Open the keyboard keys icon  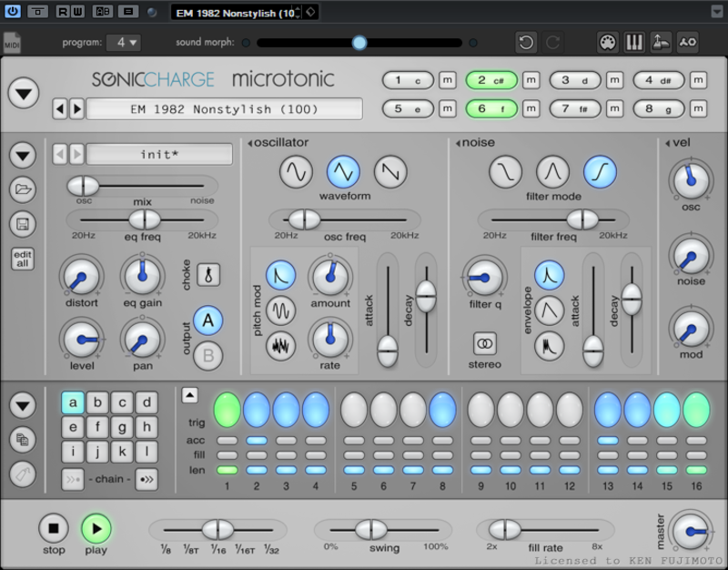coord(634,42)
